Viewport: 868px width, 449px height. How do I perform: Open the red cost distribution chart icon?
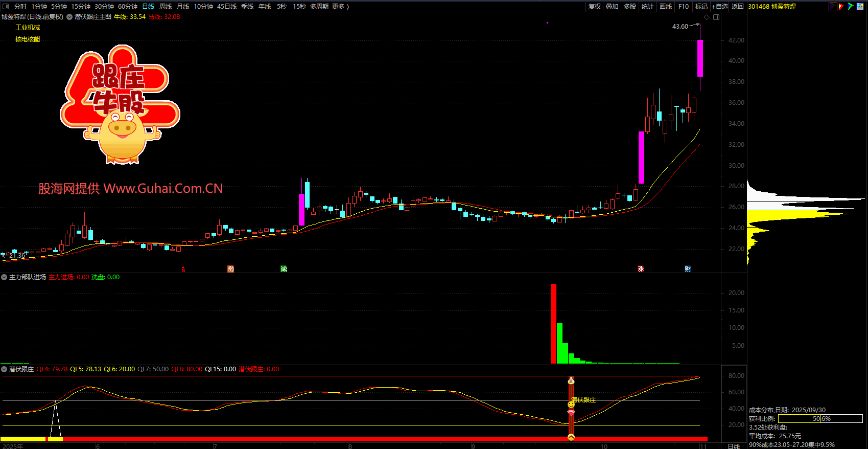click(x=833, y=7)
